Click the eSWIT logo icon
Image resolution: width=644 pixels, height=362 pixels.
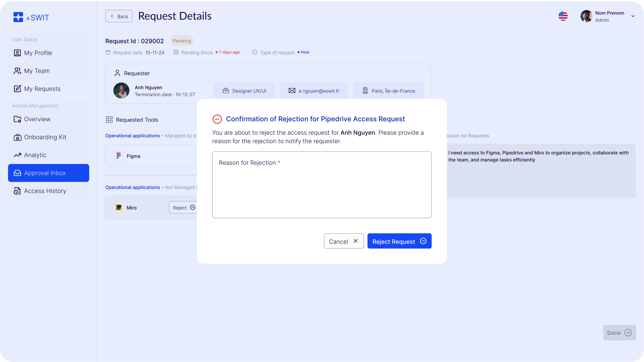(x=18, y=17)
